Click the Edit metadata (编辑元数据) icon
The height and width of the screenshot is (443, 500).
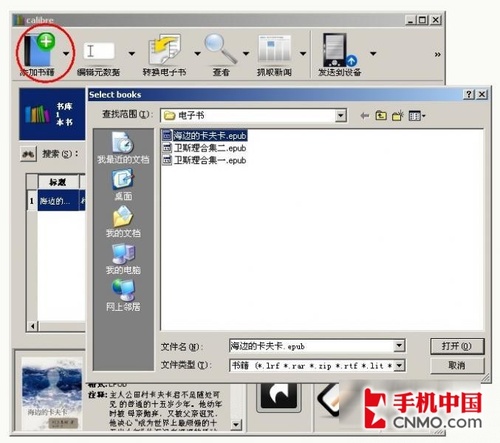[x=99, y=52]
